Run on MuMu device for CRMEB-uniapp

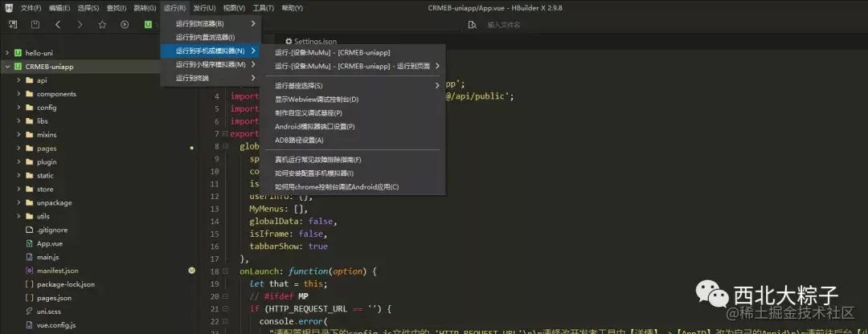(x=353, y=52)
